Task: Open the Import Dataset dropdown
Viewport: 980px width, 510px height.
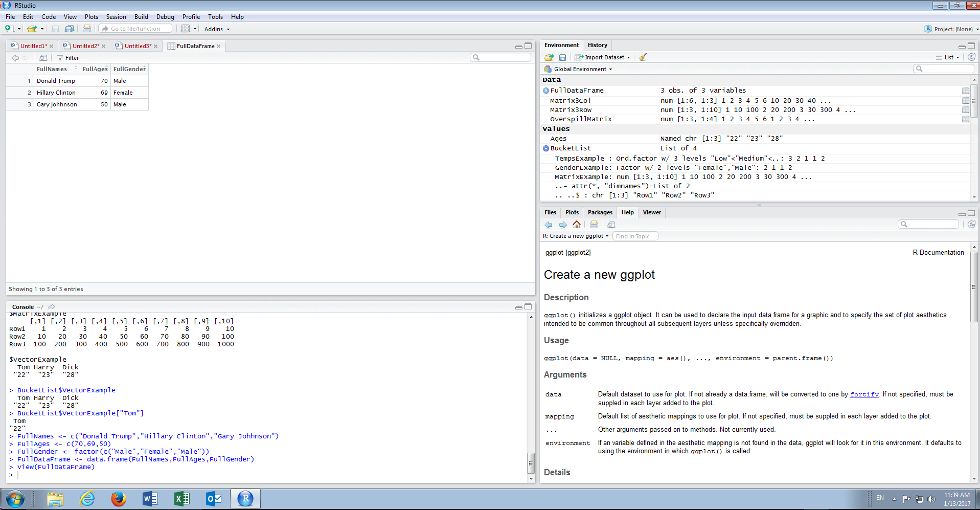Action: coord(602,57)
